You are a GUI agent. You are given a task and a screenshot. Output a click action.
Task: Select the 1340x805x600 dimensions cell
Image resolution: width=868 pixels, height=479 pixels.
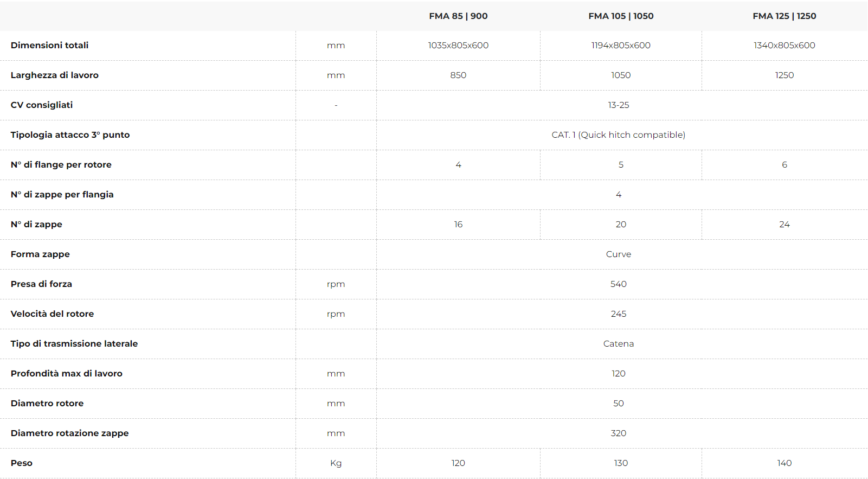click(x=784, y=46)
